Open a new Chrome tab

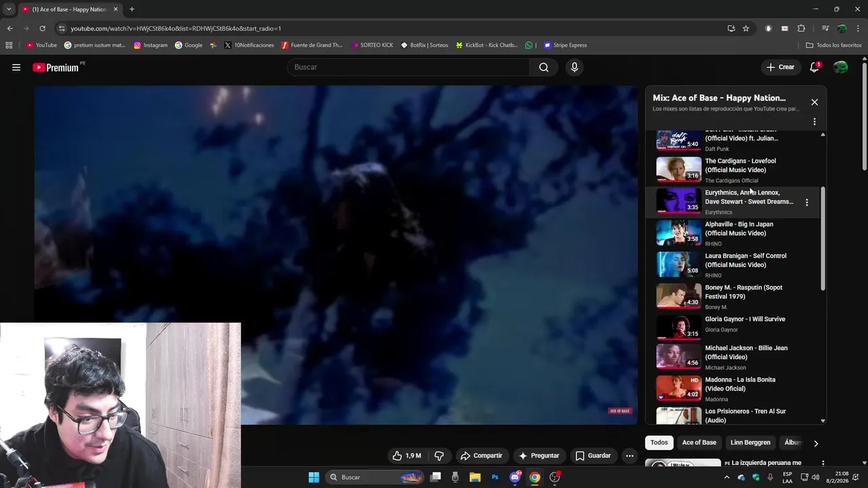pos(132,9)
